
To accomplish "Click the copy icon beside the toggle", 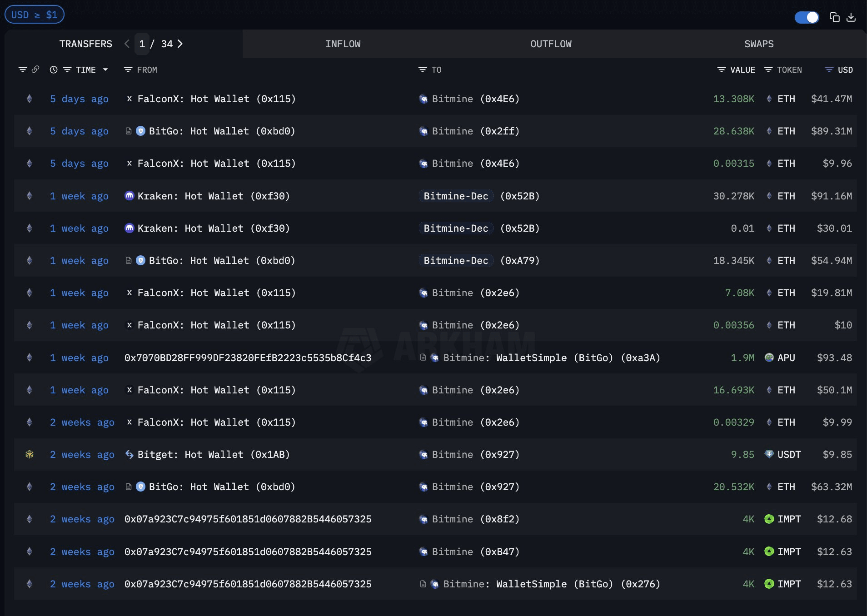I will [x=834, y=17].
